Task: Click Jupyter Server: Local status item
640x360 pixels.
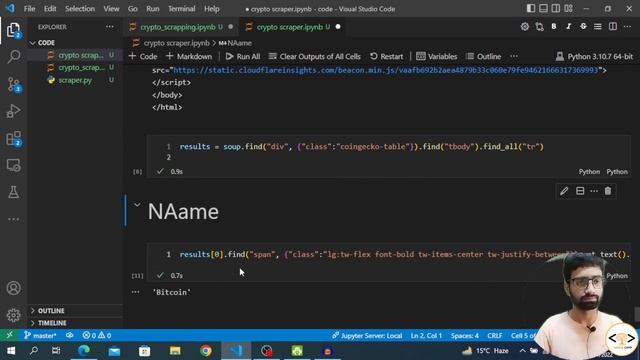Action: point(367,336)
